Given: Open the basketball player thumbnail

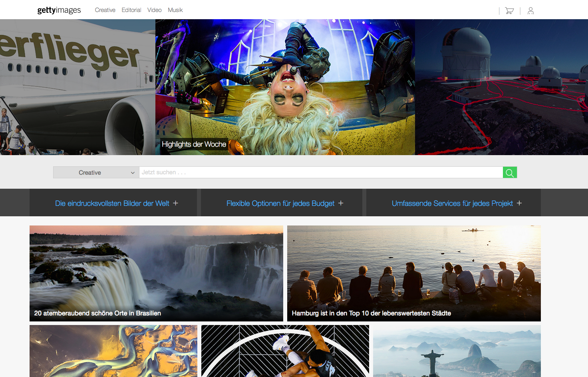Looking at the screenshot, I should click(x=285, y=351).
